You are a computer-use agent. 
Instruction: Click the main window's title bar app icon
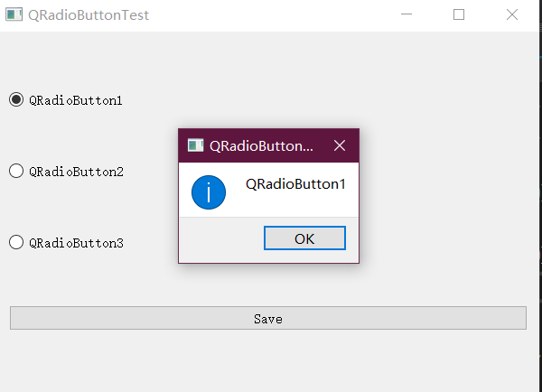click(14, 15)
